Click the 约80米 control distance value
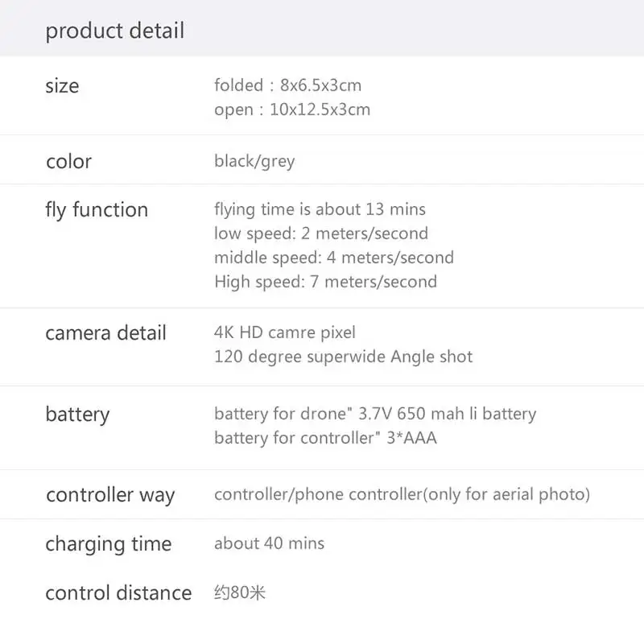Image resolution: width=644 pixels, height=644 pixels. coord(239,593)
